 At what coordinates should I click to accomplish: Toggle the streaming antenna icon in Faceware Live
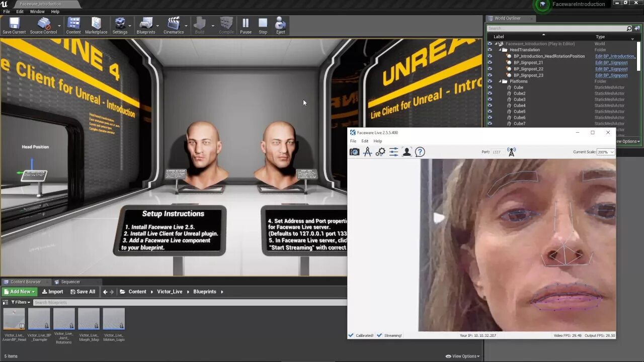point(512,152)
